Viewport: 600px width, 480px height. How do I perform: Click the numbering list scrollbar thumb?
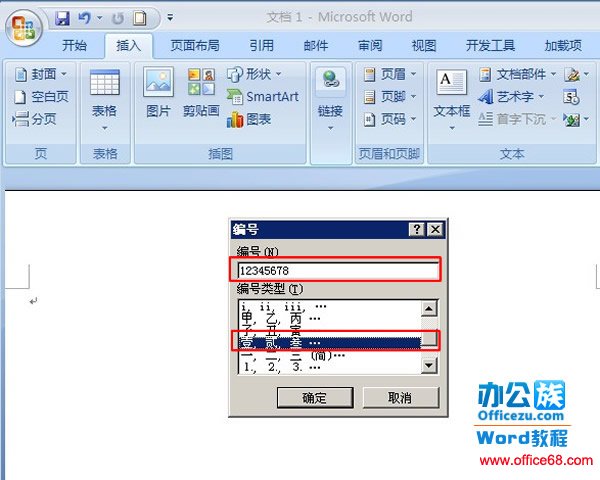tap(429, 338)
